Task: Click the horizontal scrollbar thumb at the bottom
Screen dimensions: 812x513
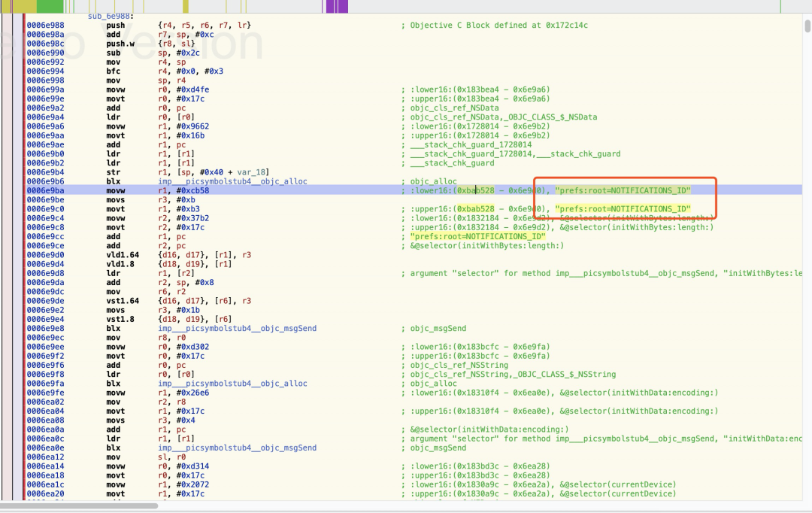Action: point(79,505)
